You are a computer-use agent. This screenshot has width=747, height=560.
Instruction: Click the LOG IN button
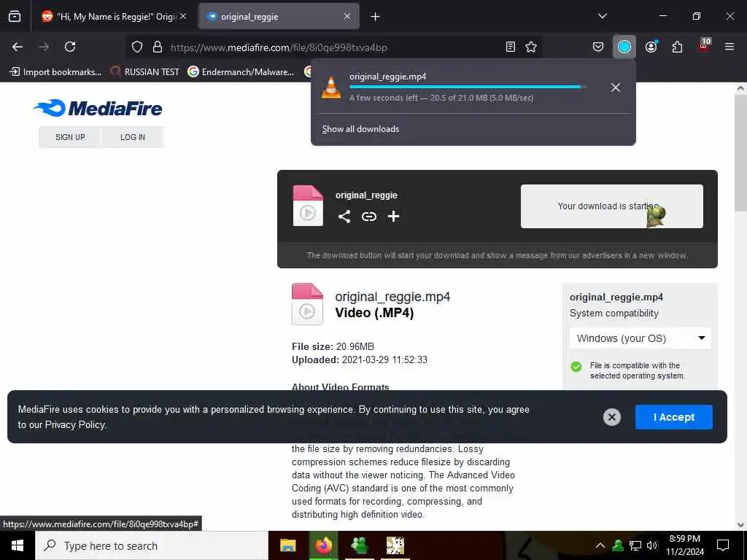(133, 137)
